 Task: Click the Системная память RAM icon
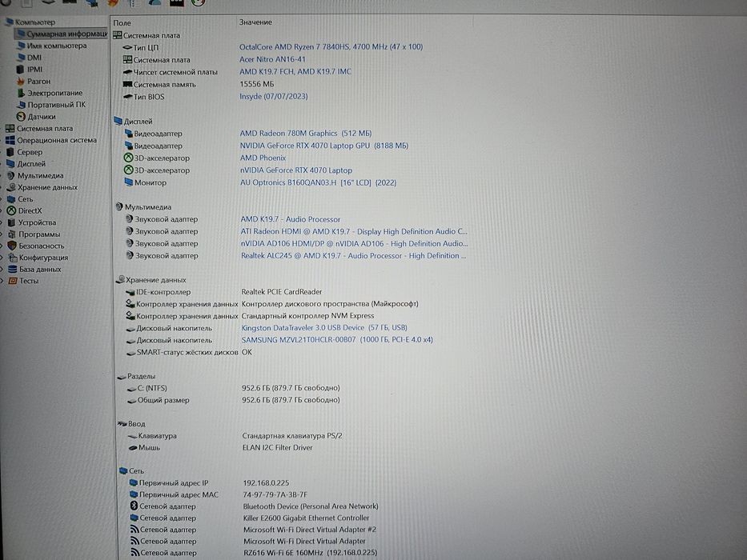127,84
